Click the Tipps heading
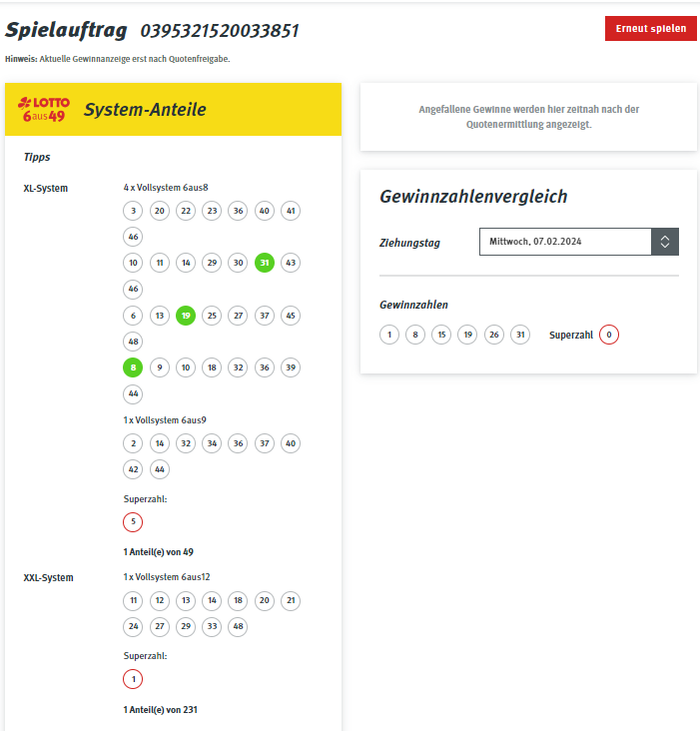This screenshot has width=700, height=731. tap(37, 157)
